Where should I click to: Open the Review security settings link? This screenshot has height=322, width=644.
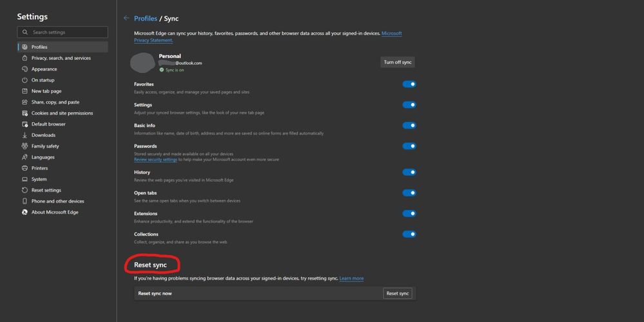(x=155, y=160)
